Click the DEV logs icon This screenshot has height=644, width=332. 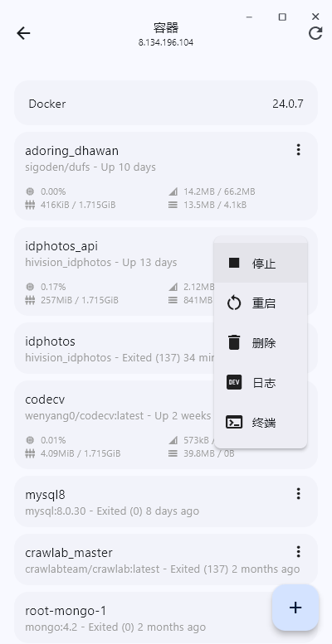(x=234, y=382)
